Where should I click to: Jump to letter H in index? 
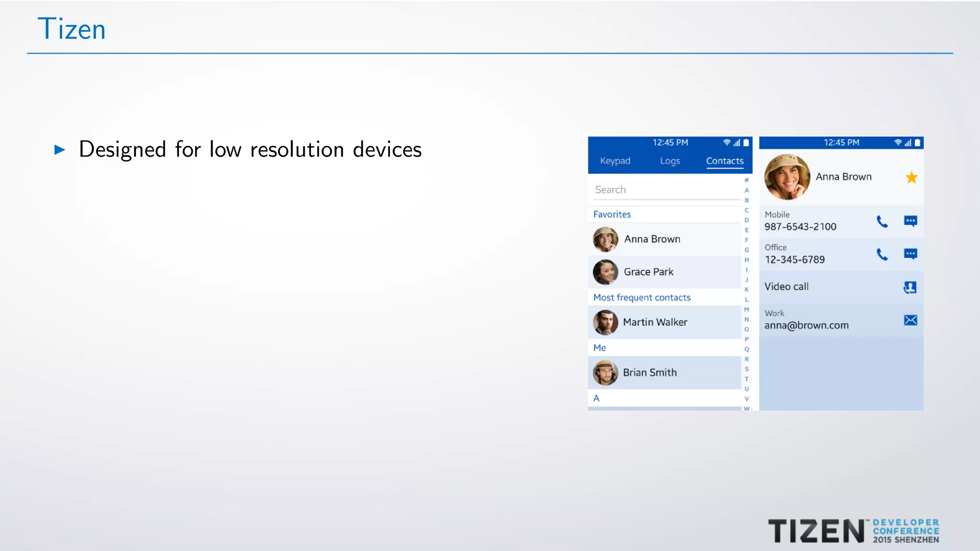[746, 260]
